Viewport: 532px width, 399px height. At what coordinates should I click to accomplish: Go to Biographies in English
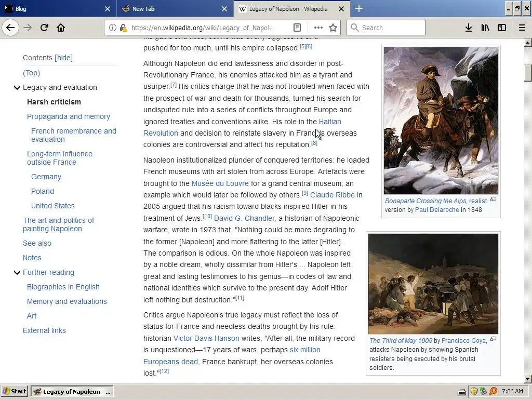[x=63, y=287]
